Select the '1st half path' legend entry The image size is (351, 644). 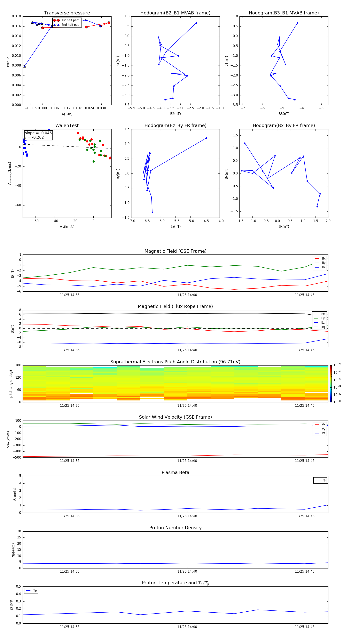coord(67,20)
